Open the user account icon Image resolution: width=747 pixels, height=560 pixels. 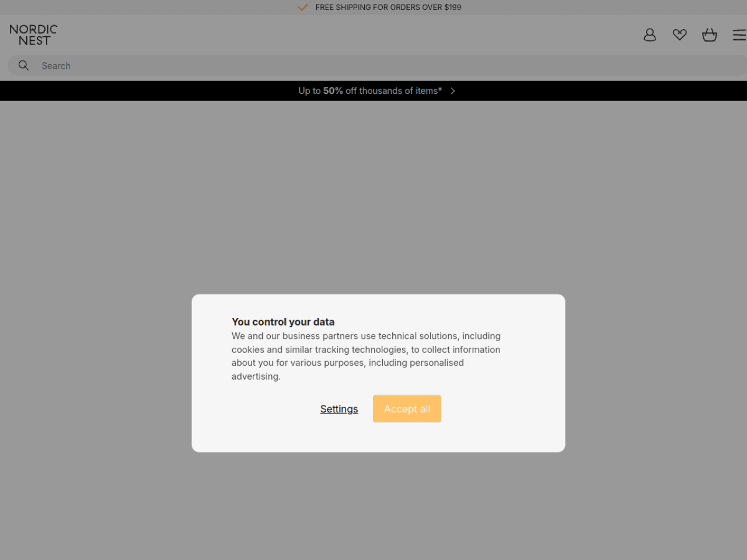tap(650, 35)
